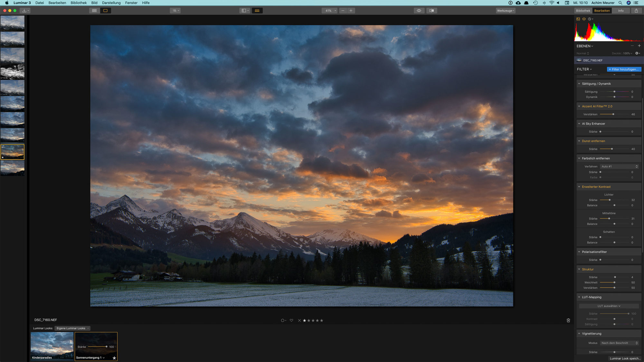Open the EBENEN header menu

[585, 46]
